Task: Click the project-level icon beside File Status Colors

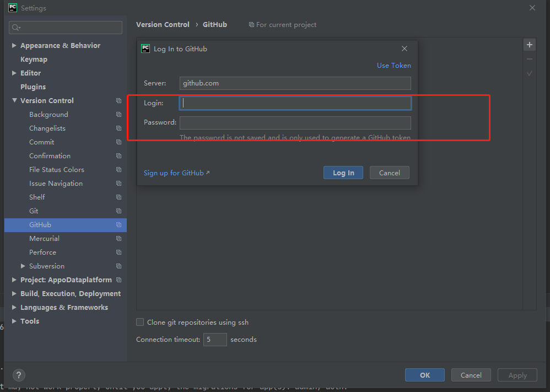Action: (x=119, y=169)
